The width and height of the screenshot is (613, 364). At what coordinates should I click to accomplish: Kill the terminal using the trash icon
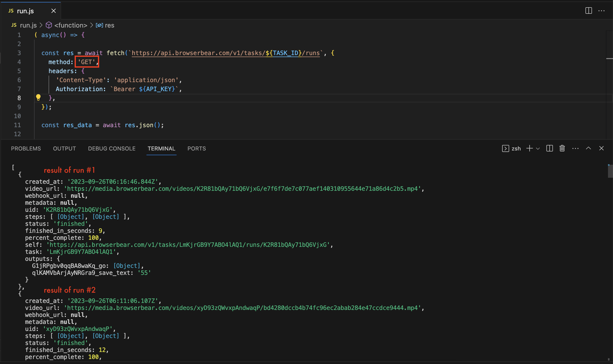[x=562, y=148]
